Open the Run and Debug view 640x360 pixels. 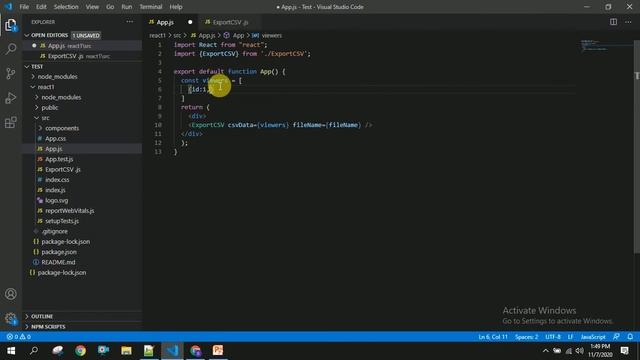11,98
